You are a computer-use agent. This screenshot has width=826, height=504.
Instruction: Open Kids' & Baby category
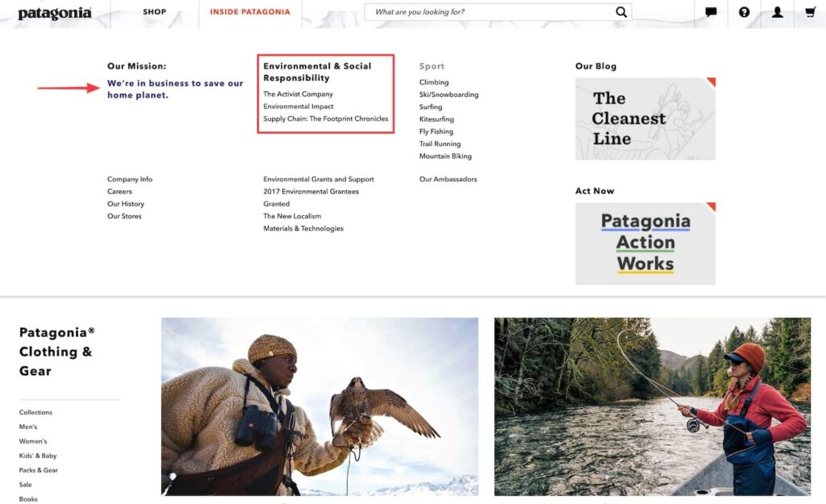coord(37,456)
